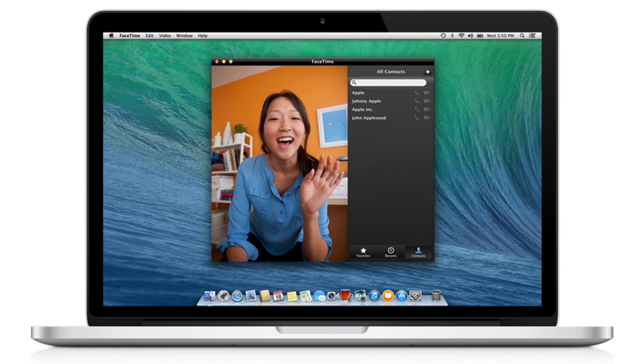644x364 pixels.
Task: Open Safari in the Dock
Action: pos(237,296)
